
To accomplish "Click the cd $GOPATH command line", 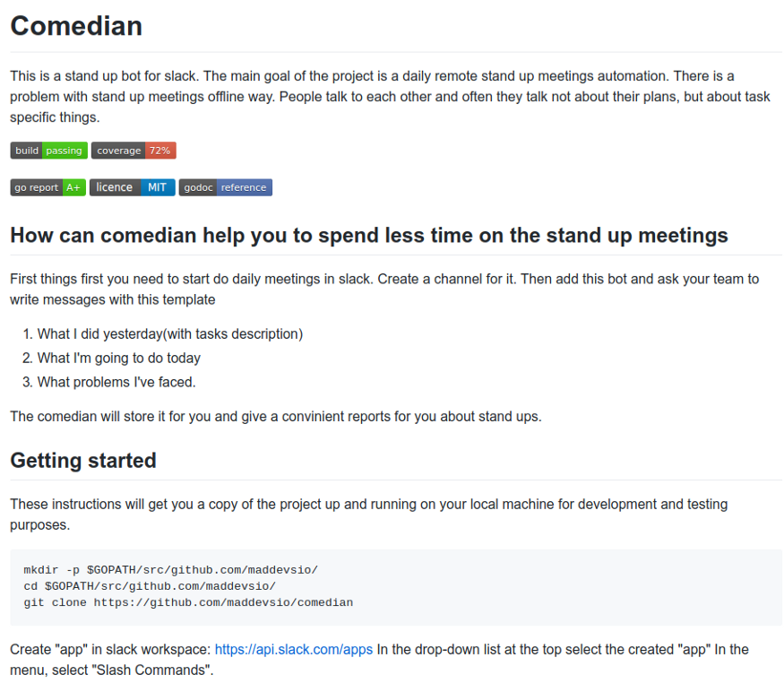I will click(150, 586).
